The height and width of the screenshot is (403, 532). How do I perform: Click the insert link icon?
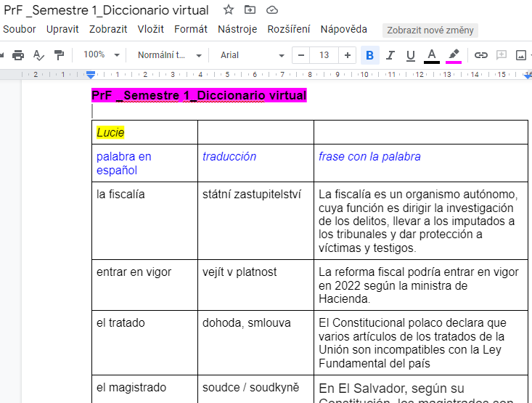(480, 55)
